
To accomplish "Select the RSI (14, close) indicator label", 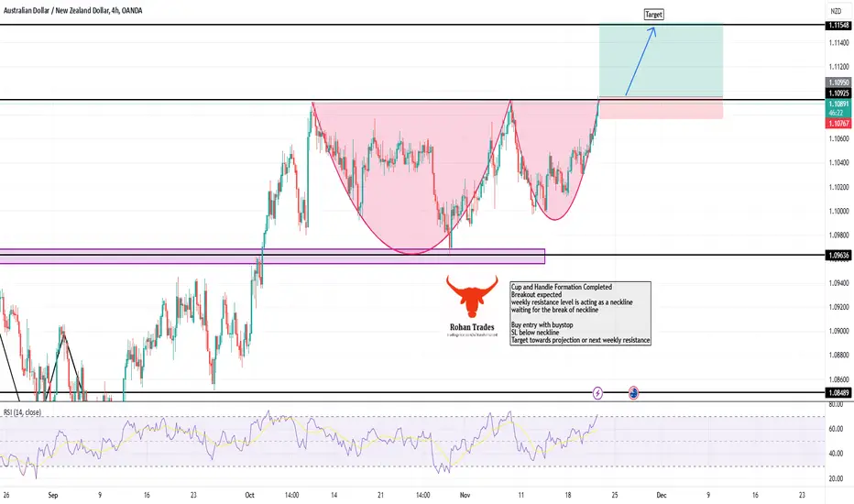I will (x=22, y=412).
